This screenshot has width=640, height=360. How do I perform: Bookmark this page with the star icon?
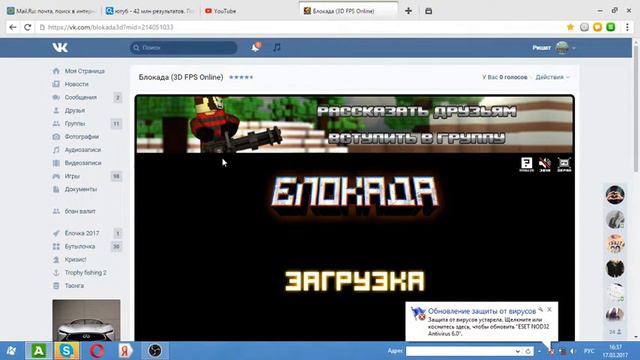570,27
